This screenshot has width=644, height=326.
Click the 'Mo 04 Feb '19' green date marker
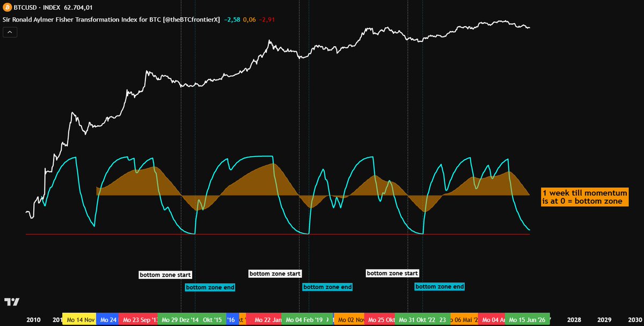(303, 320)
